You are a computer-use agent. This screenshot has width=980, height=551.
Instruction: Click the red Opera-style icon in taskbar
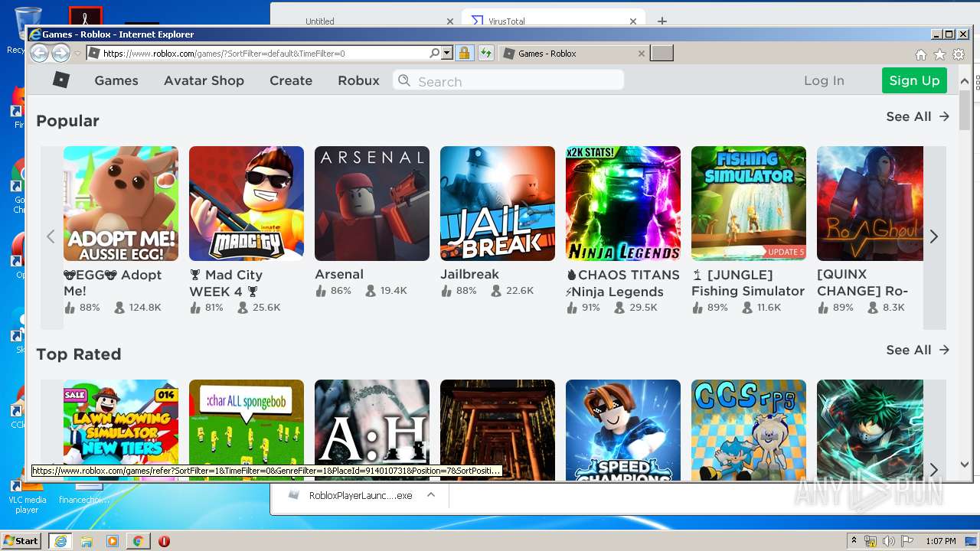point(164,540)
